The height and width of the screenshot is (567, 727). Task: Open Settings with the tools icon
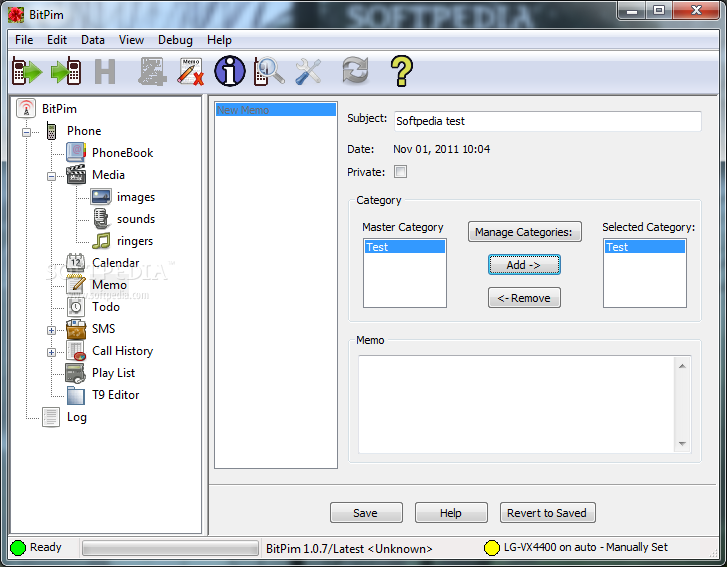coord(308,71)
